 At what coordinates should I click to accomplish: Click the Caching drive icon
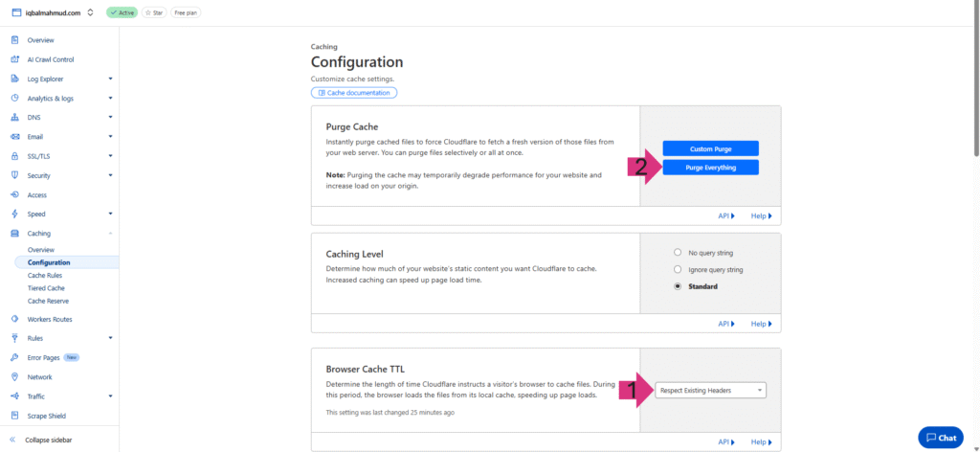pos(15,234)
